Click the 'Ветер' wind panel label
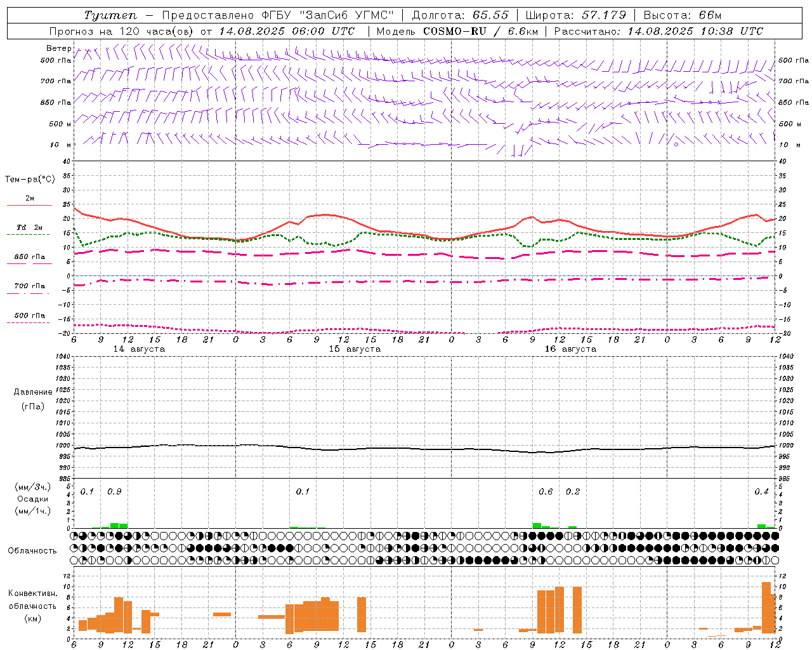Viewport: 812px width, 650px height. 59,48
